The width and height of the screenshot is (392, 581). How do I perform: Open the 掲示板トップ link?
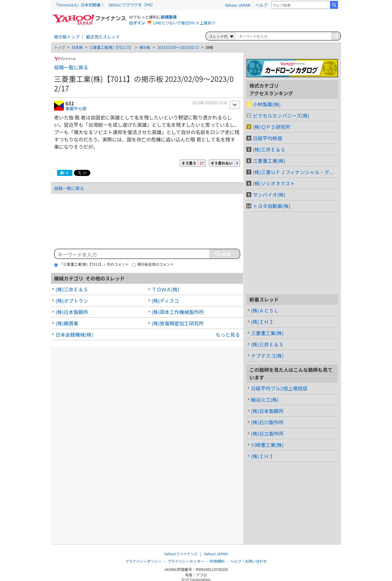point(67,37)
